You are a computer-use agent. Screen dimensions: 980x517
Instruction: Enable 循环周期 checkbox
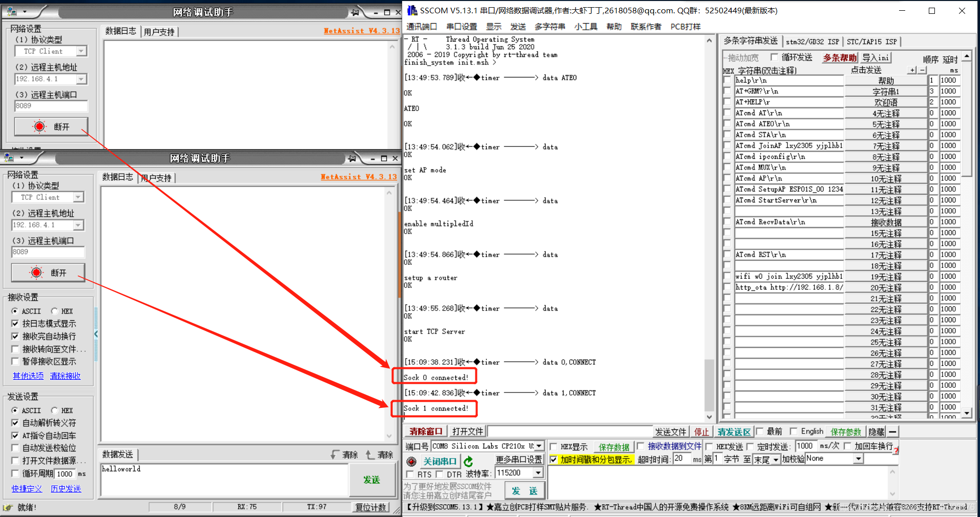15,473
